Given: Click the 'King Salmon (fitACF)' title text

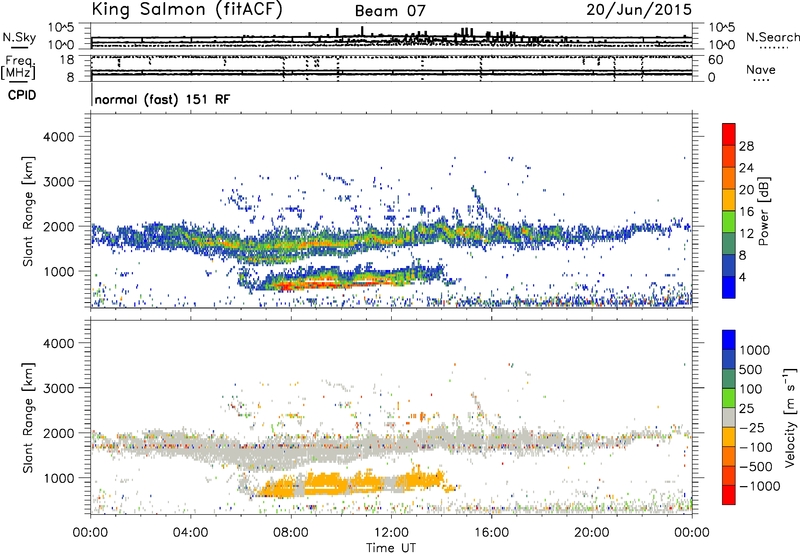Looking at the screenshot, I should [x=187, y=9].
